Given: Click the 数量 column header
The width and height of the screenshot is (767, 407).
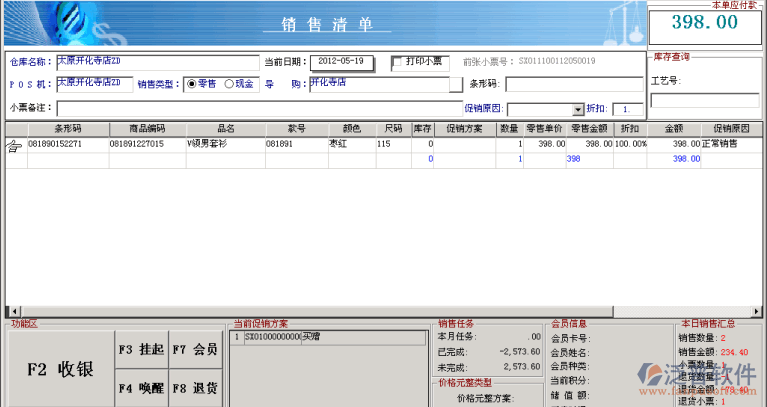Looking at the screenshot, I should pyautogui.click(x=510, y=129).
